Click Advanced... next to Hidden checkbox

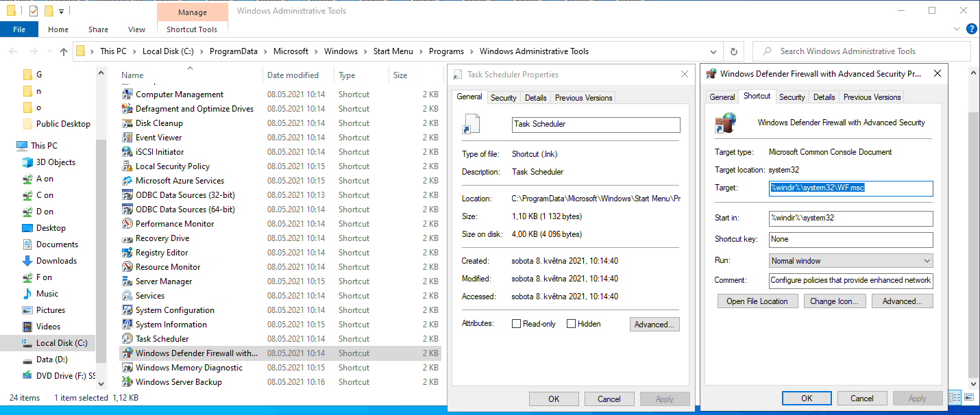pyautogui.click(x=654, y=325)
